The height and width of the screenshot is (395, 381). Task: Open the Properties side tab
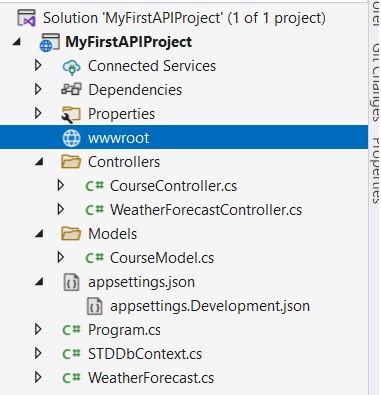[375, 170]
